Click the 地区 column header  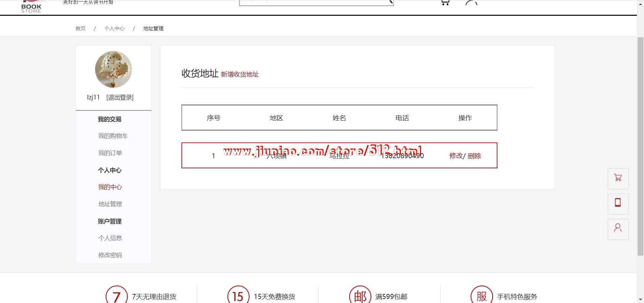(276, 118)
